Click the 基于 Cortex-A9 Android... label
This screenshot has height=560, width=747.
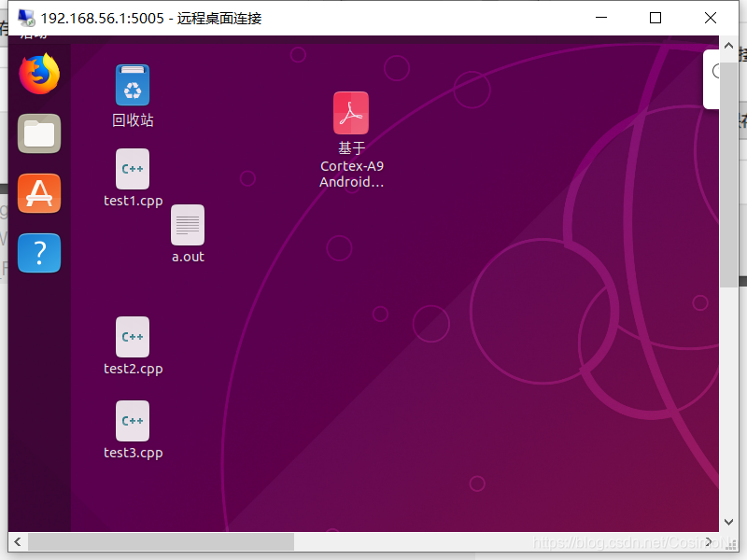(352, 165)
